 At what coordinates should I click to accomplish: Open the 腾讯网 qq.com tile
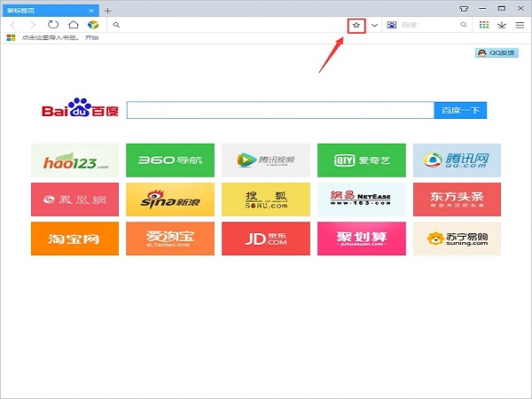pyautogui.click(x=457, y=160)
